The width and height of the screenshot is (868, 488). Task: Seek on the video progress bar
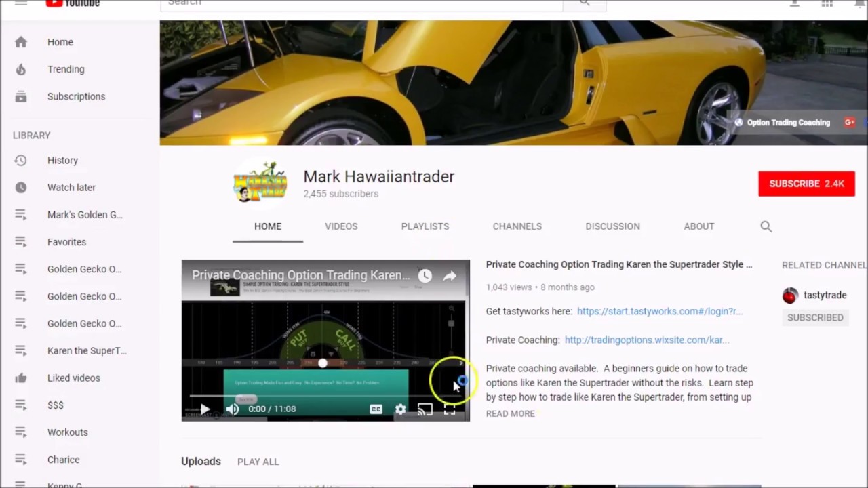point(325,395)
